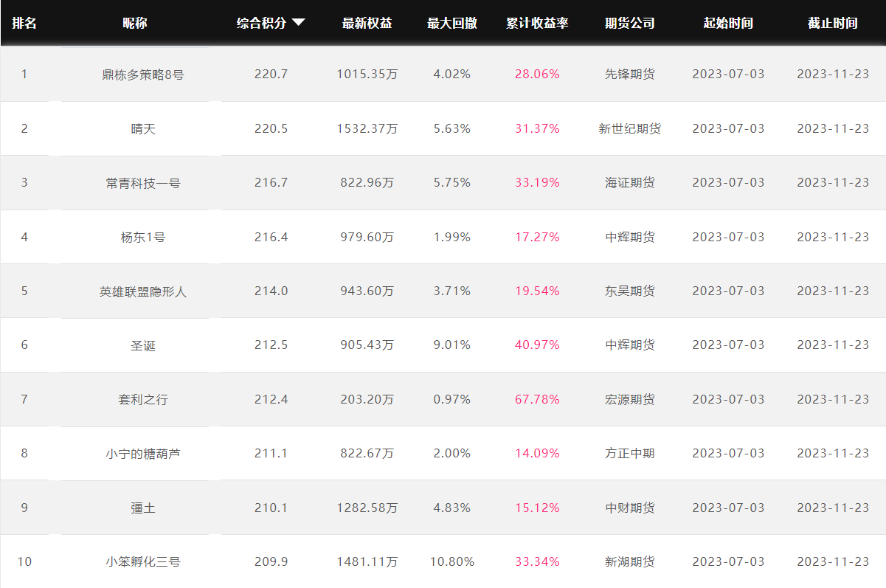Click the 综合积分 header label
This screenshot has height=588, width=886.
tap(261, 23)
